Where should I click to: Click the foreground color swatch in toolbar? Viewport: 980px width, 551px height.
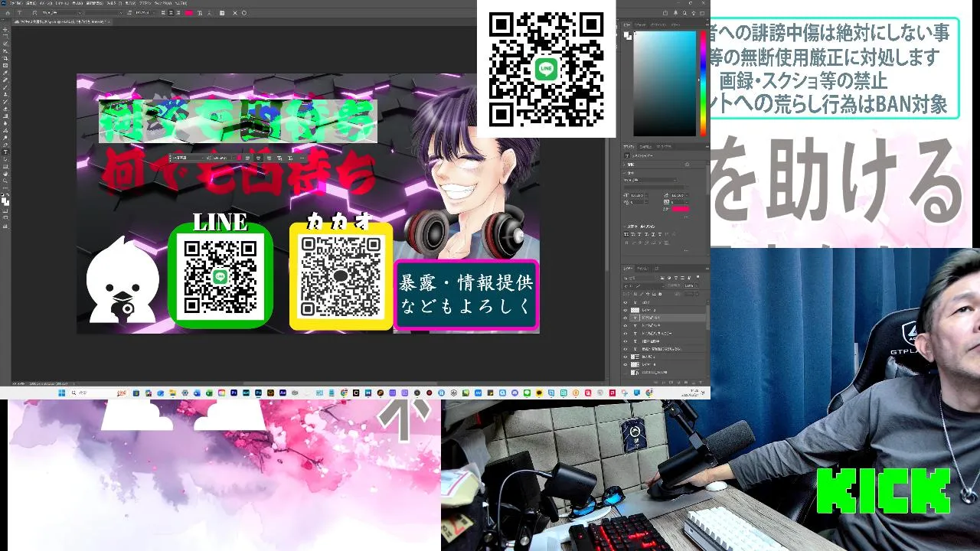(x=4, y=200)
